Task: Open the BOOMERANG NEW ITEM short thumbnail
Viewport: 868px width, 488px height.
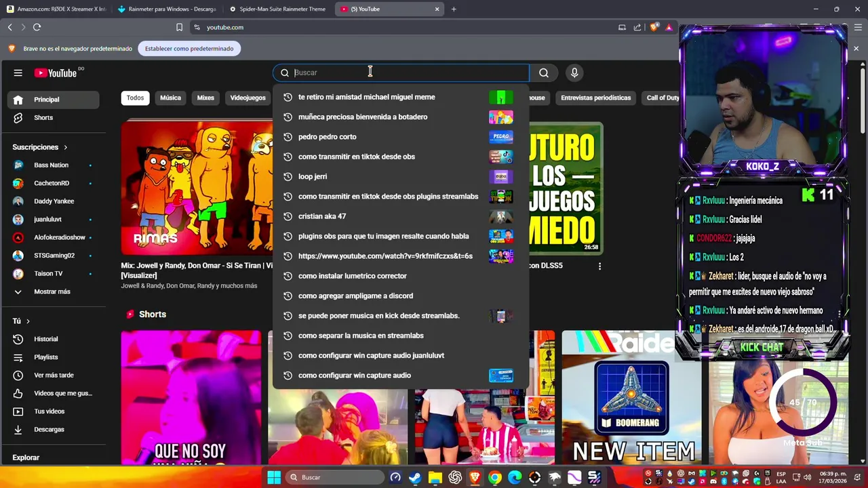Action: click(632, 396)
